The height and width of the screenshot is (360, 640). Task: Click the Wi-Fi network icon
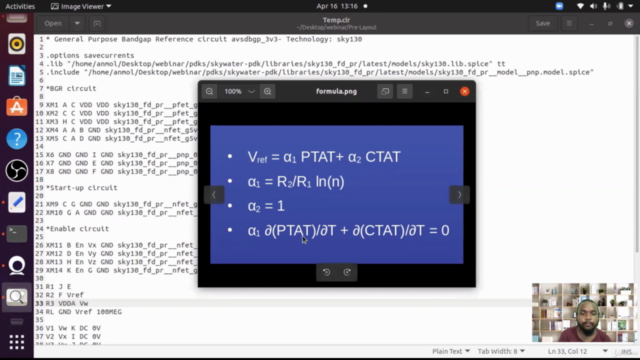pyautogui.click(x=580, y=6)
